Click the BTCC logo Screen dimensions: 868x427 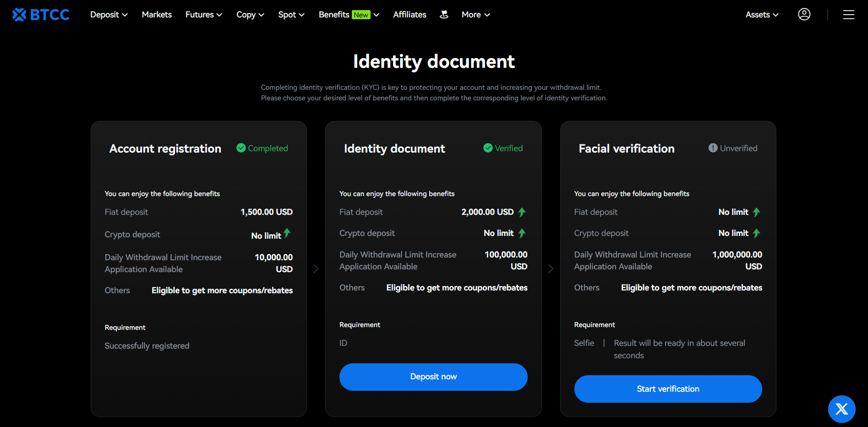point(41,15)
